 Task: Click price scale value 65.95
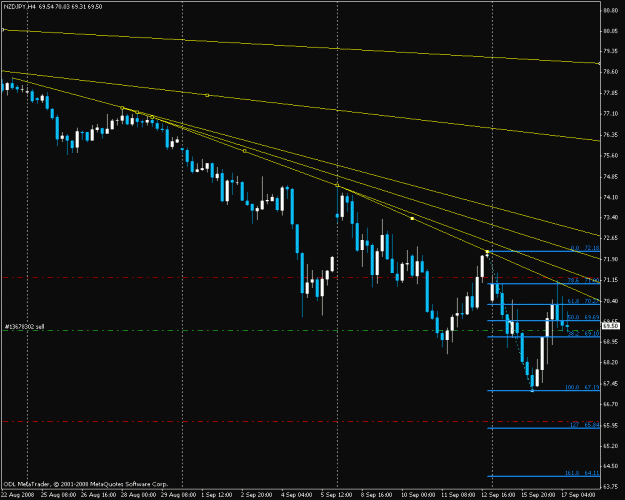point(611,425)
